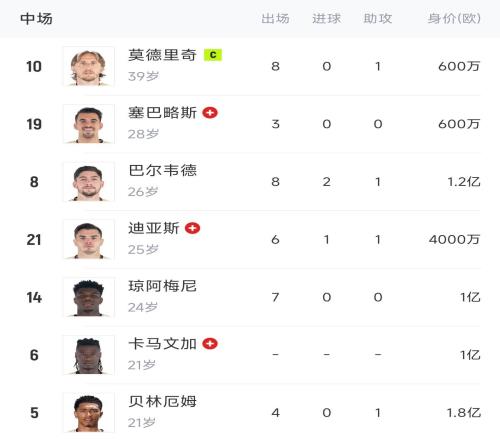Viewport: 500px width, 440px height.
Task: Open 贝林厄姆 player photo
Action: 89,413
